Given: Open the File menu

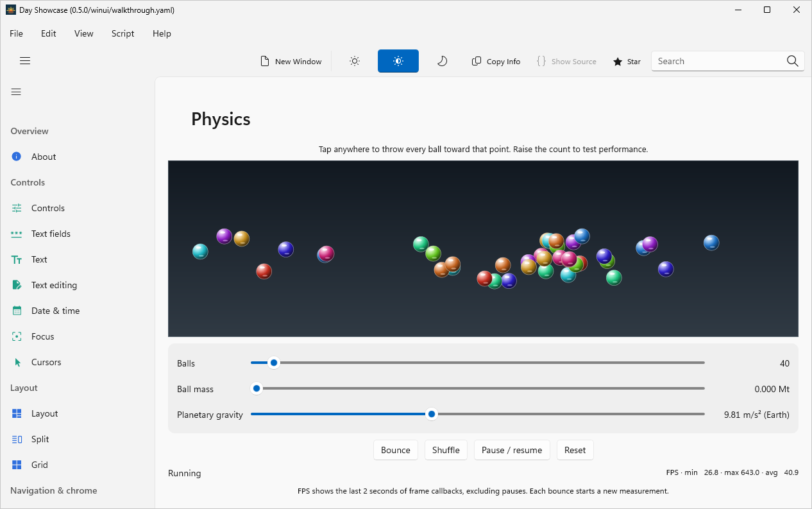Looking at the screenshot, I should click(x=16, y=33).
